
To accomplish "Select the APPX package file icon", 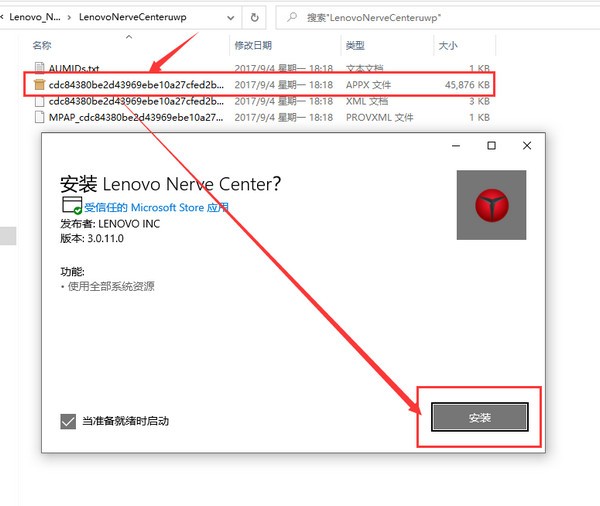I will point(39,85).
